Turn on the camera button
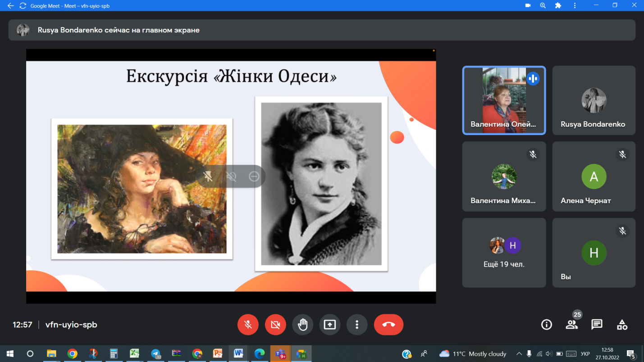Viewport: 644px width, 362px height. point(275,325)
